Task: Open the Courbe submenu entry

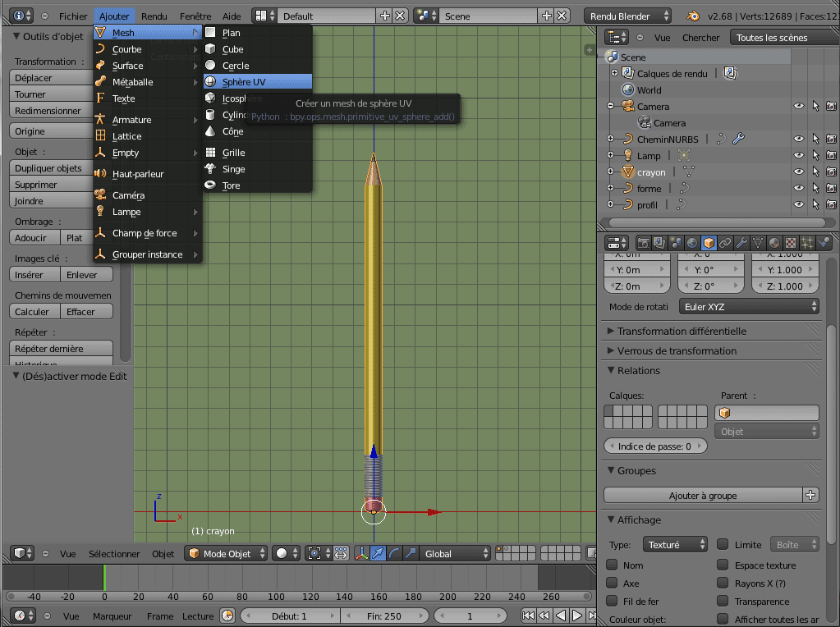Action: tap(148, 49)
